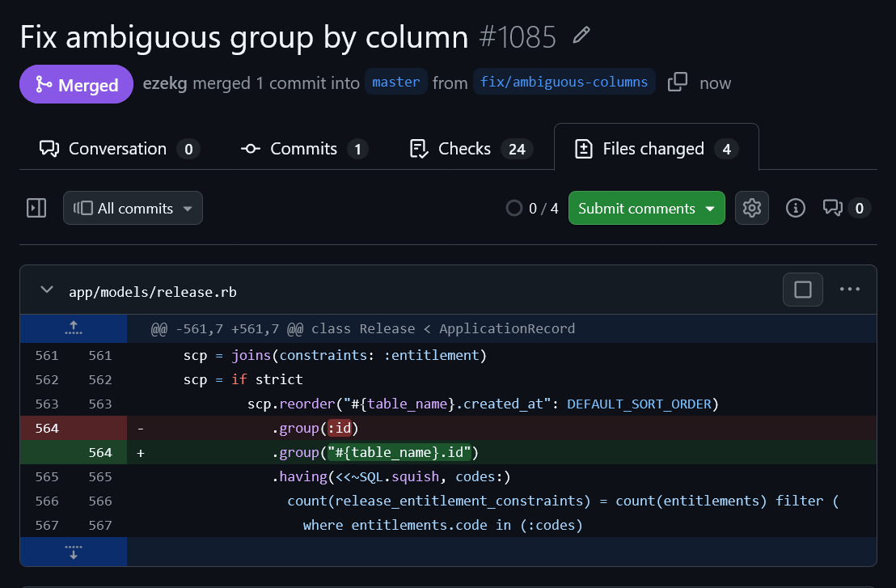This screenshot has width=896, height=588.
Task: Select the Files changed tab
Action: [x=656, y=149]
